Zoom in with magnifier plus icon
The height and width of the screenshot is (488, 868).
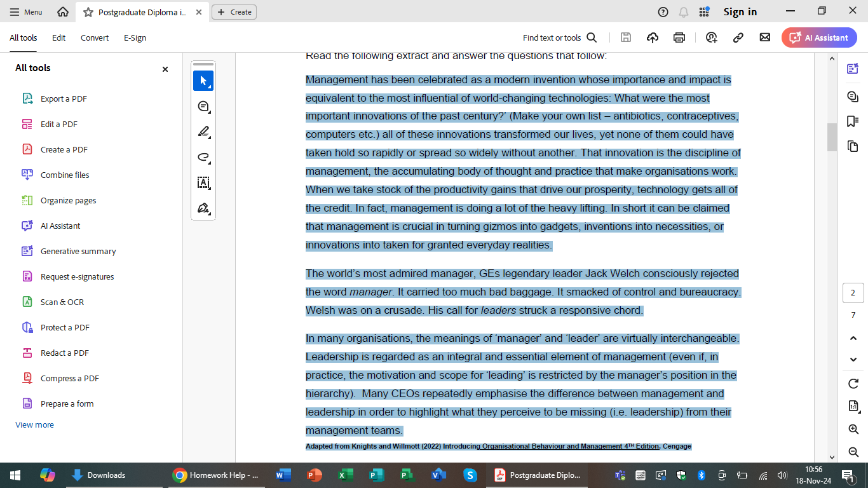[x=853, y=430]
